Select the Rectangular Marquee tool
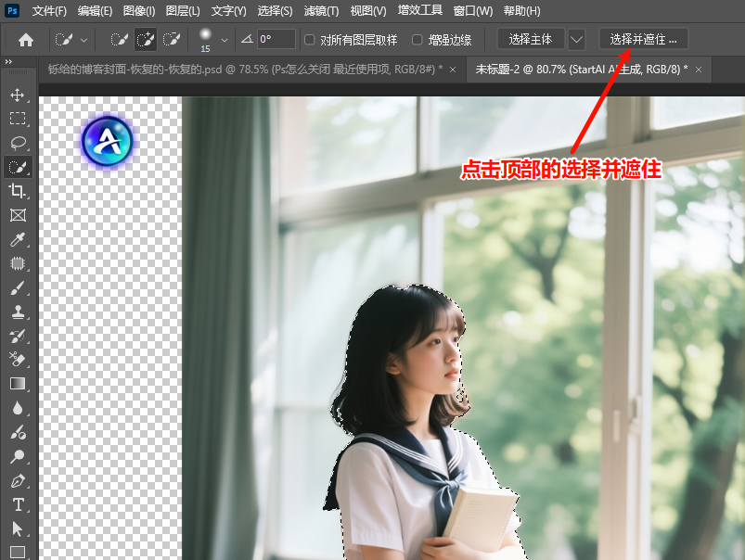 pos(18,119)
